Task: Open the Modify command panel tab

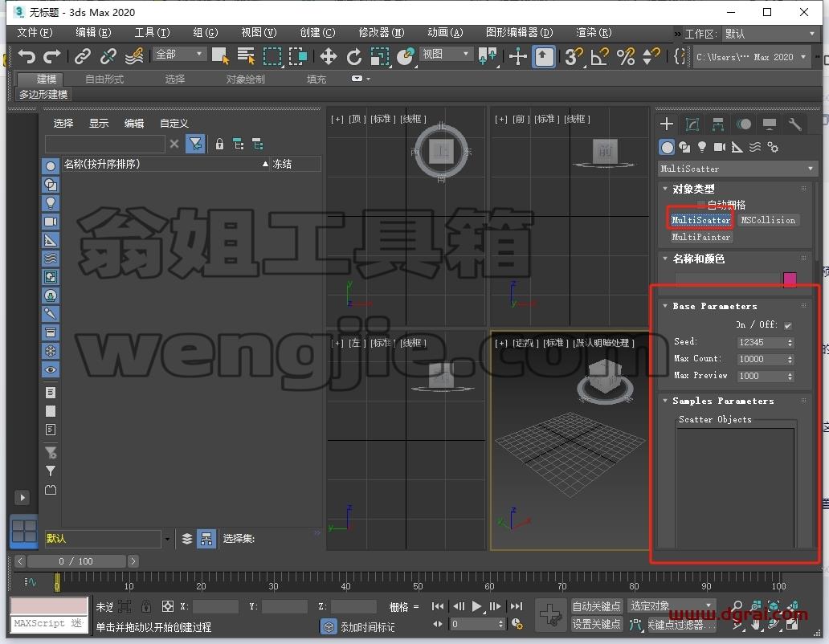Action: 692,124
